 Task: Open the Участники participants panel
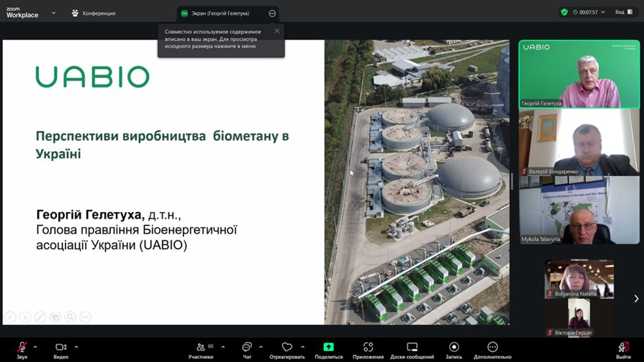point(201,347)
